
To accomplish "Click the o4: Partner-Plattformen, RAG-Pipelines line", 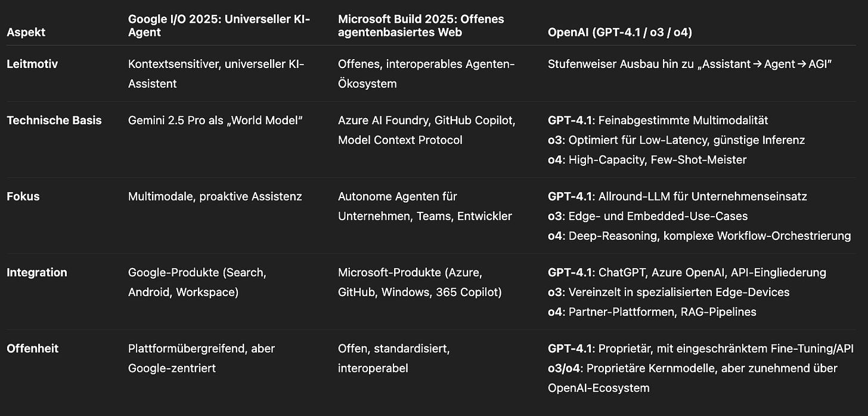I will (652, 312).
